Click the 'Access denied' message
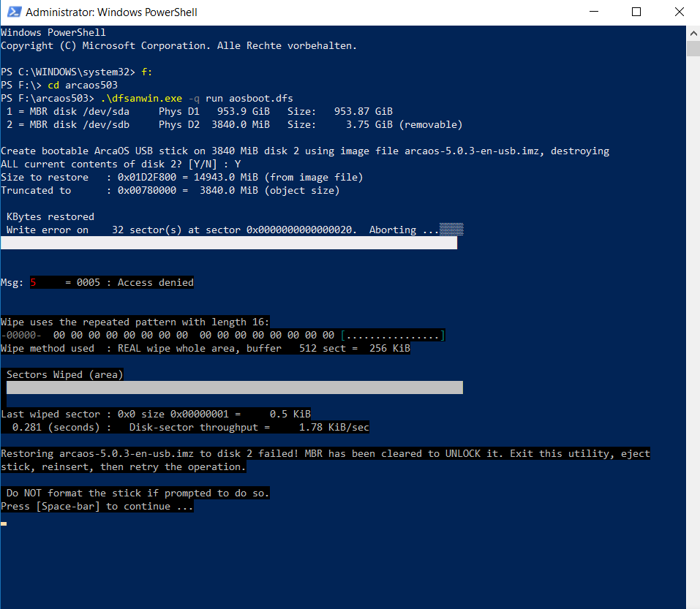Image resolution: width=700 pixels, height=609 pixels. [156, 283]
